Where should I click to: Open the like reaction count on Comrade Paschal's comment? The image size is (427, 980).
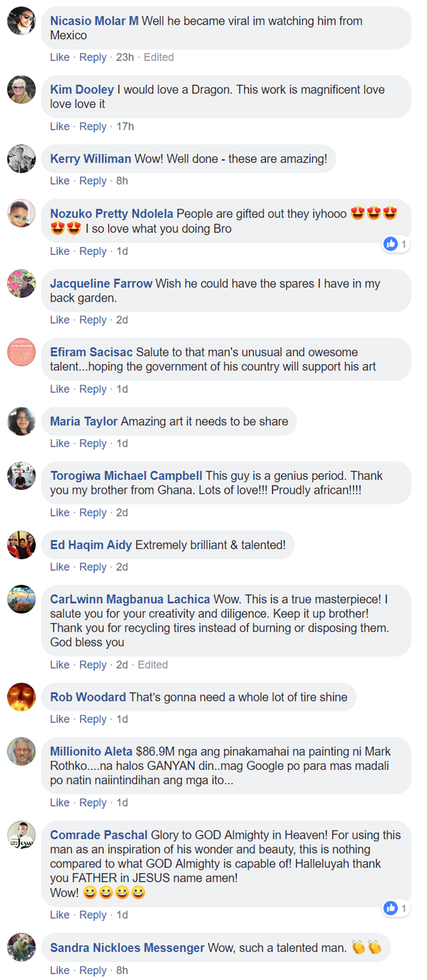coord(396,908)
